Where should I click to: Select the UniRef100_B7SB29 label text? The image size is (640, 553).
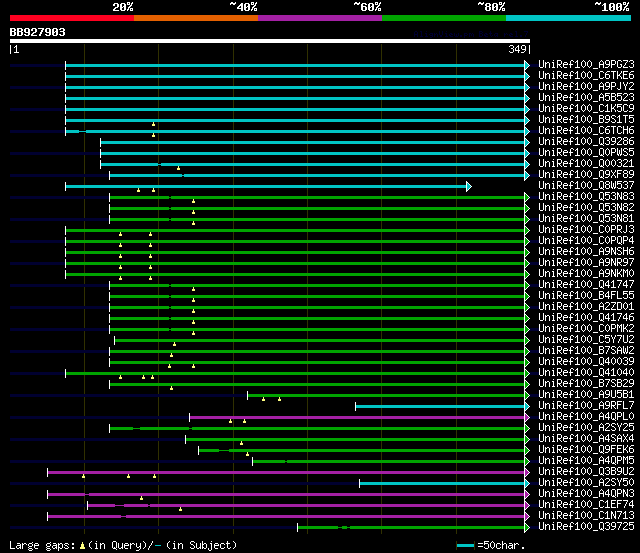click(586, 384)
